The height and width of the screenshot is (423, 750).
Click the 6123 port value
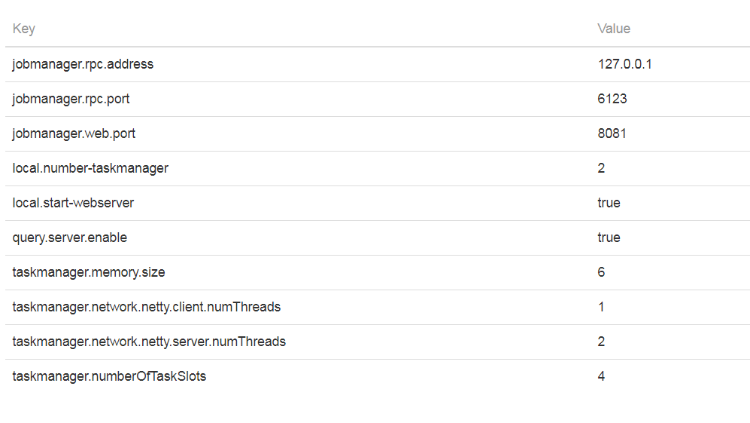[613, 99]
